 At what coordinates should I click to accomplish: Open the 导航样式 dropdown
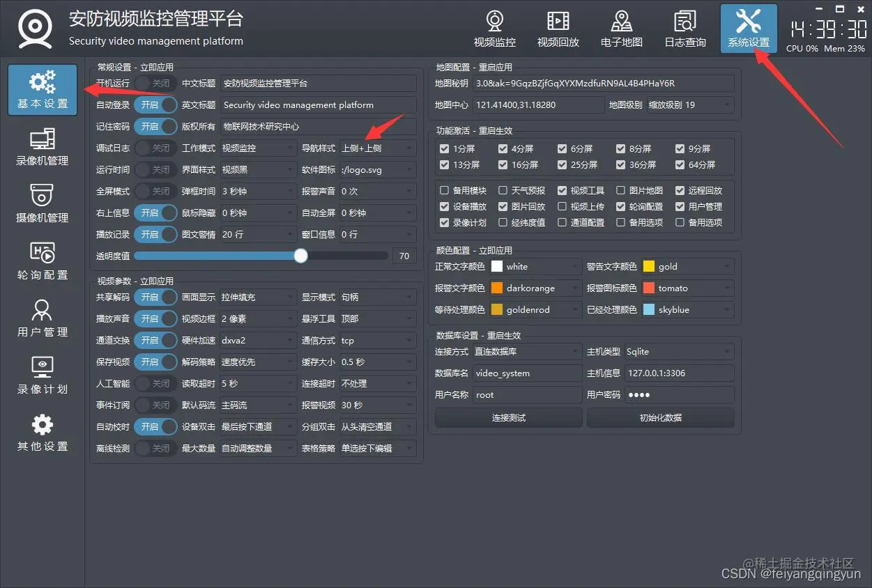click(x=377, y=148)
